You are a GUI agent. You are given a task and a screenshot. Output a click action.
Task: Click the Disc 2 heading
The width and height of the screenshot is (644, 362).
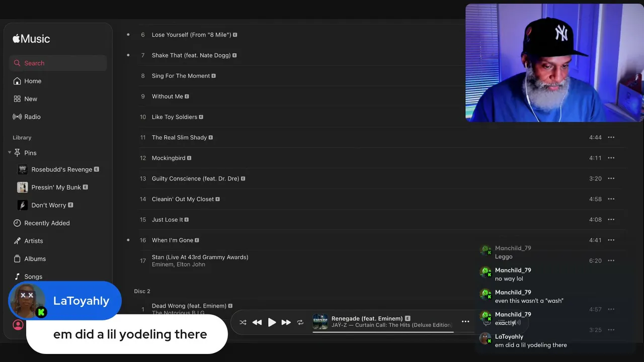pos(142,292)
